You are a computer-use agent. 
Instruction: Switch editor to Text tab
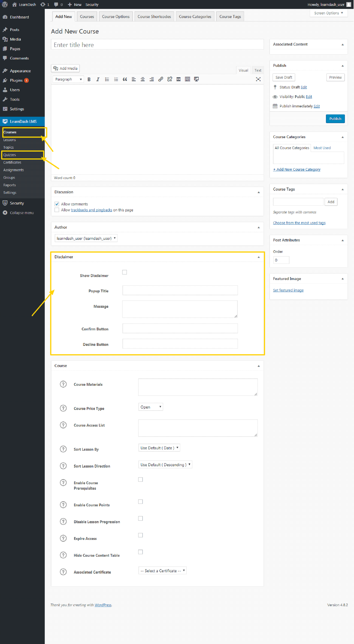(x=258, y=70)
